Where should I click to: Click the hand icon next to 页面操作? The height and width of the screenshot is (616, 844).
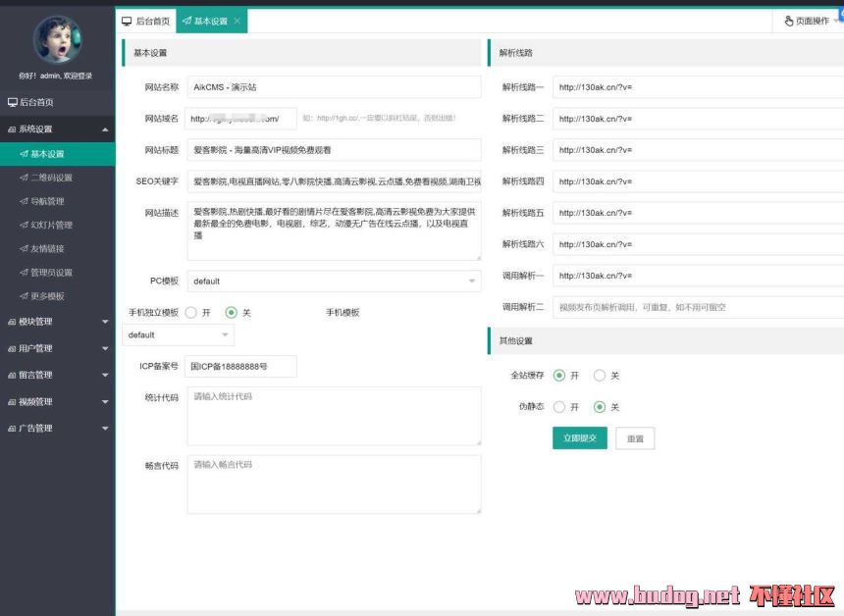pyautogui.click(x=789, y=21)
